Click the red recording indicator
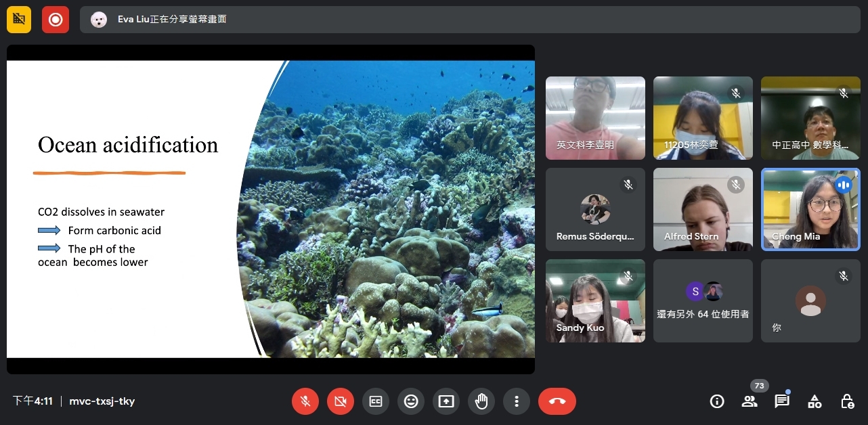The image size is (868, 425). (56, 20)
